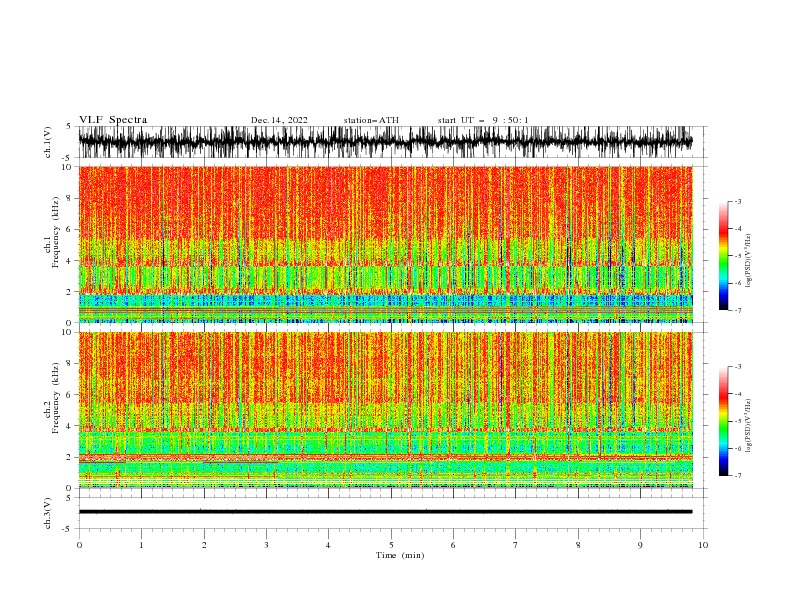Click the ch.1 waveform trace at top
The image size is (792, 612).
[385, 142]
